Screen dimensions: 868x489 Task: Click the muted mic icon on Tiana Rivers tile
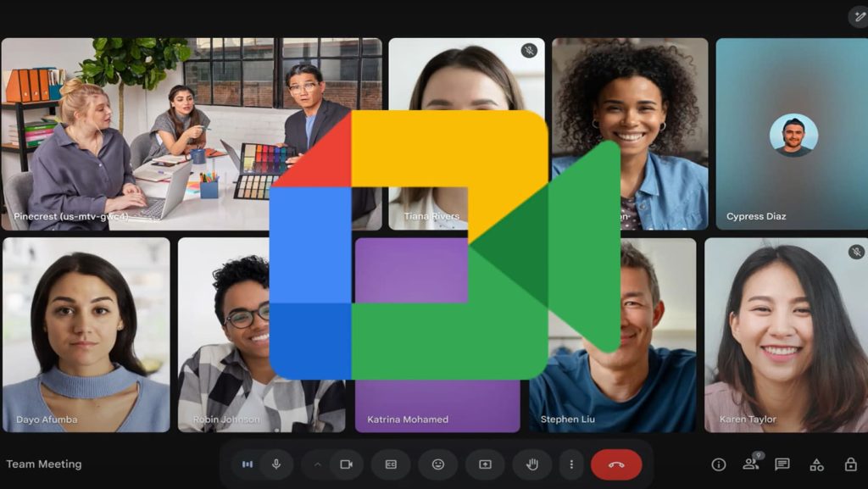click(x=529, y=51)
